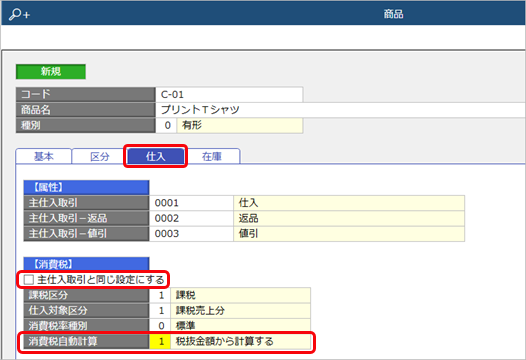Click the 課税 description next to 課税区分

click(241, 295)
